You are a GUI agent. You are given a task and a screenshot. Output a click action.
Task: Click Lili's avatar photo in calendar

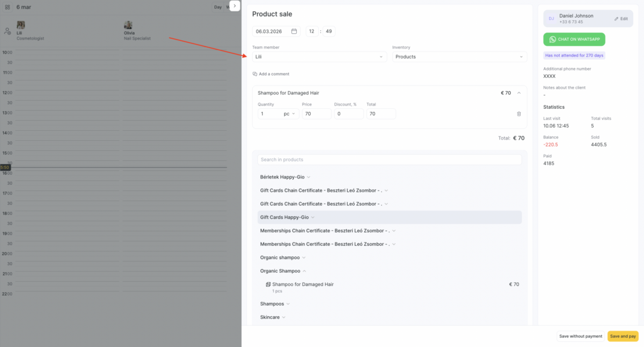[21, 25]
